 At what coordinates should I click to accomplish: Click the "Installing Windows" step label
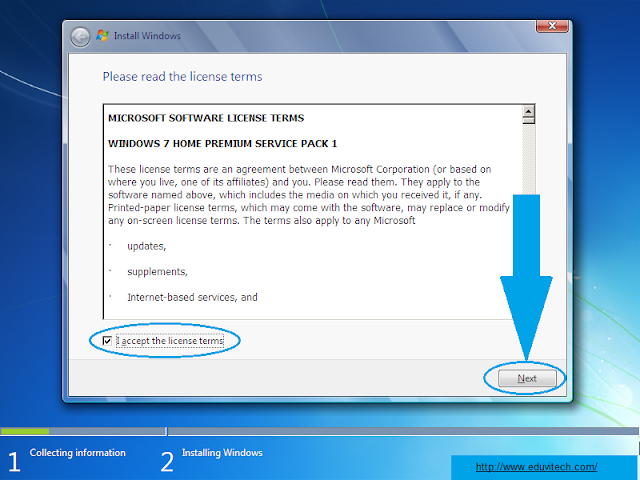click(222, 453)
